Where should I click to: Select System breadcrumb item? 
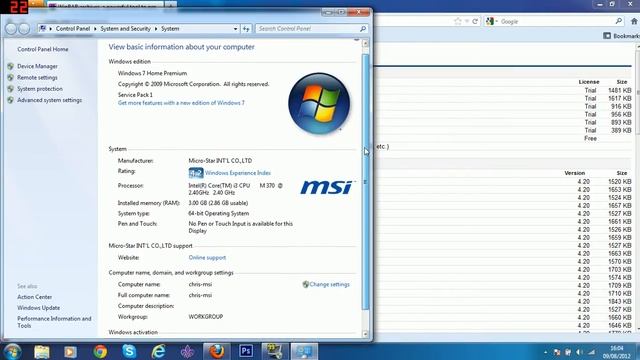(x=170, y=29)
